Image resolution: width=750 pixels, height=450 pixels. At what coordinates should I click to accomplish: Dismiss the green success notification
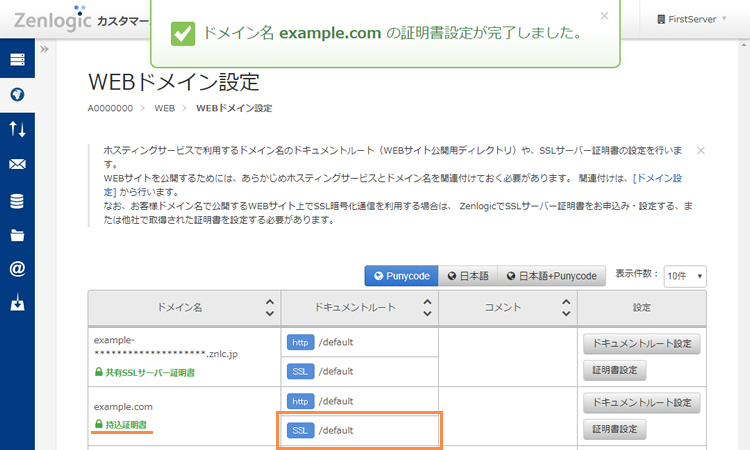click(604, 16)
